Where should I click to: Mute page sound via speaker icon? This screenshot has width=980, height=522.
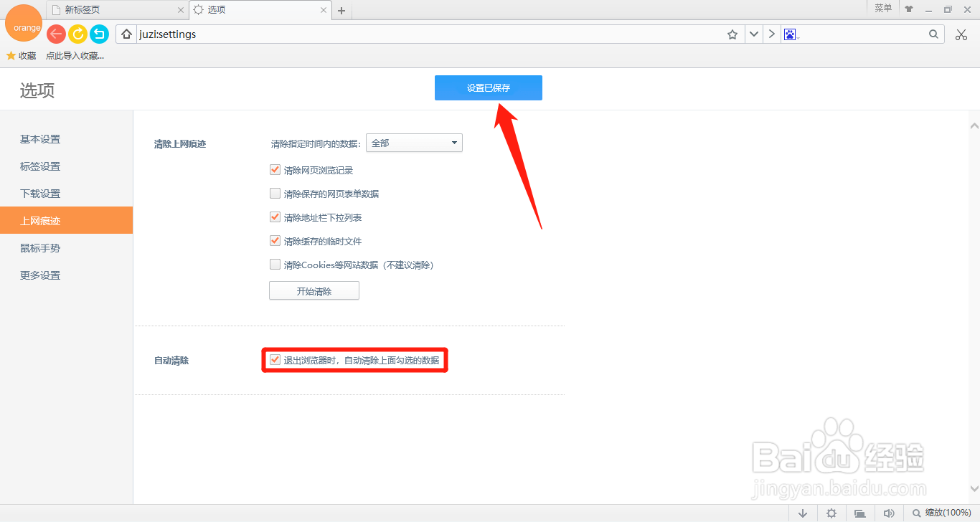[889, 513]
